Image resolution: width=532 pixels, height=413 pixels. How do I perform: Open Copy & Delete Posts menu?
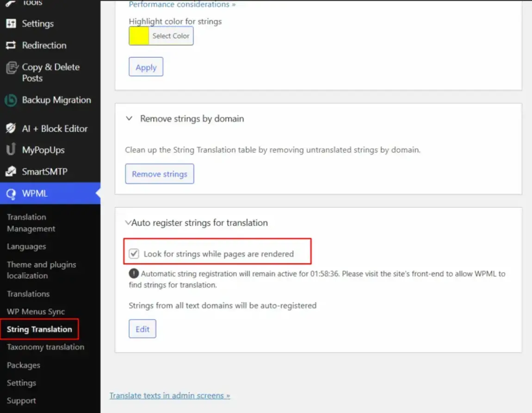(50, 72)
